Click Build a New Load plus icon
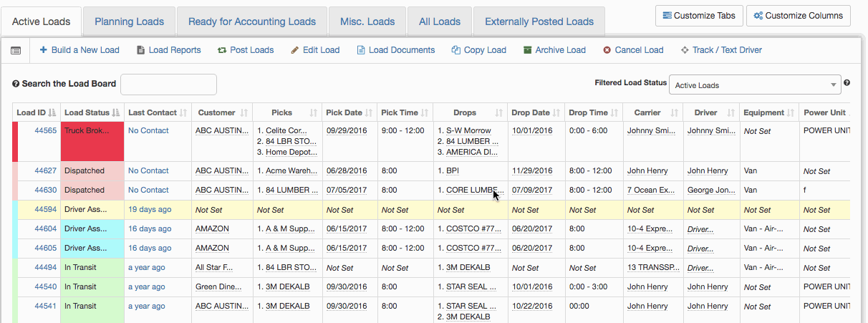Viewport: 868px width, 323px height. click(43, 50)
